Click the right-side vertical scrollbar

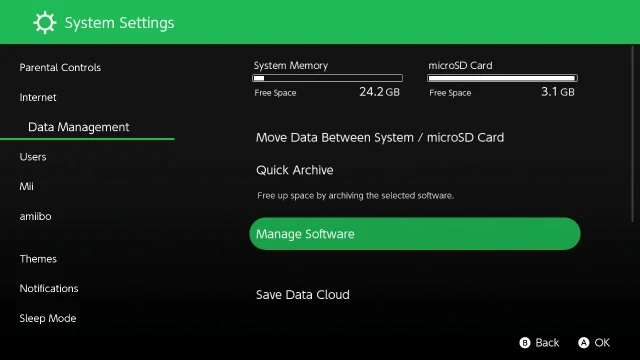point(633,134)
